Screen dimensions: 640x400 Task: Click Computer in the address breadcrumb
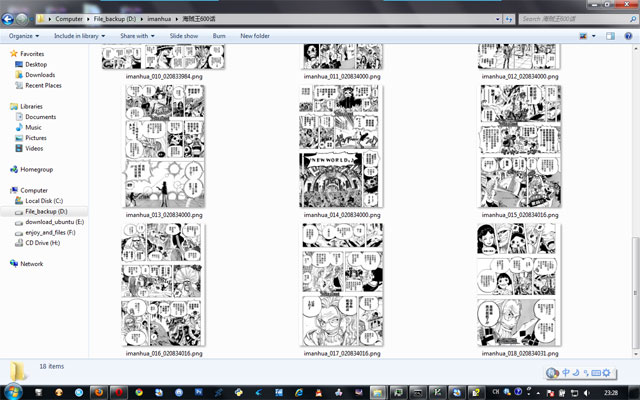click(69, 19)
